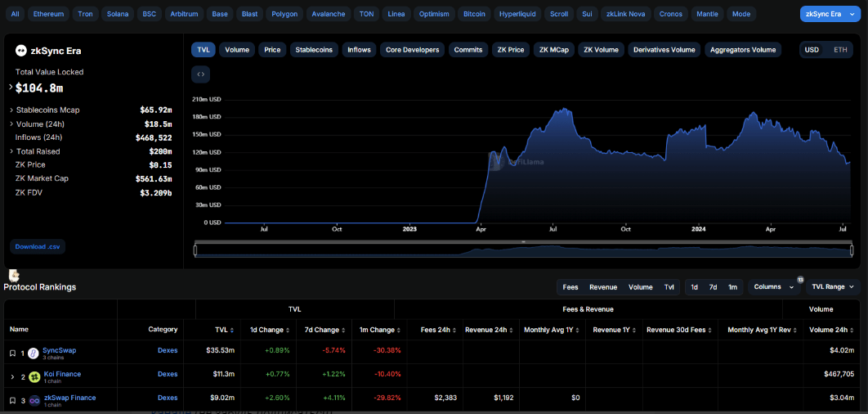
Task: Select the Mode chain tab
Action: point(741,14)
